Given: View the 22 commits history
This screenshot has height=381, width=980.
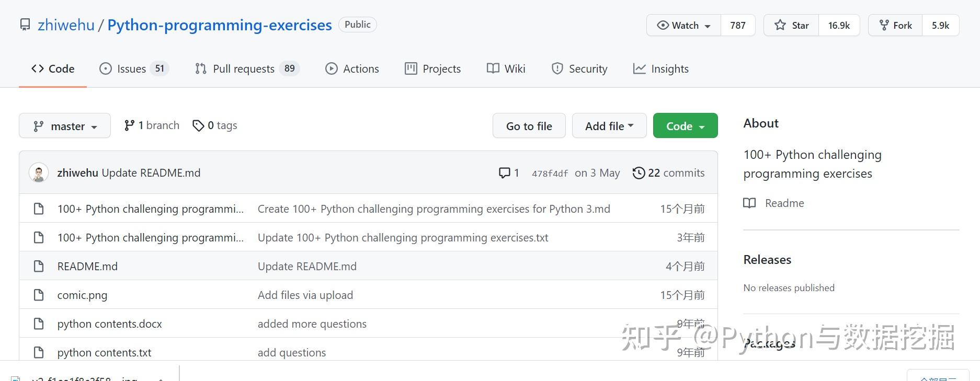Looking at the screenshot, I should coord(668,173).
